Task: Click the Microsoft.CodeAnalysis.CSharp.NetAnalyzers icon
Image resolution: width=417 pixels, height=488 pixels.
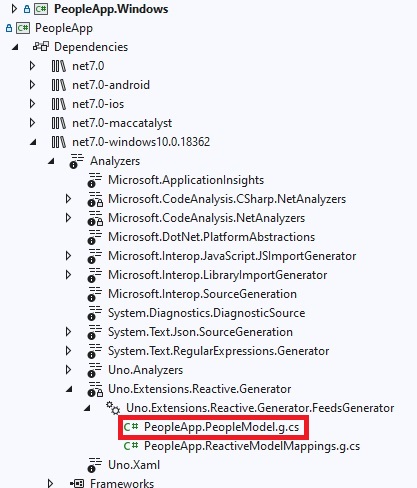Action: click(95, 199)
